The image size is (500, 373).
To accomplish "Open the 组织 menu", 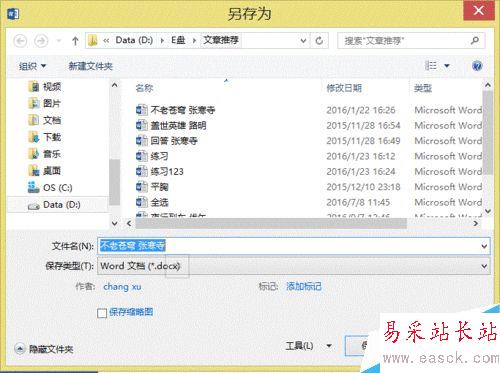I will (32, 66).
